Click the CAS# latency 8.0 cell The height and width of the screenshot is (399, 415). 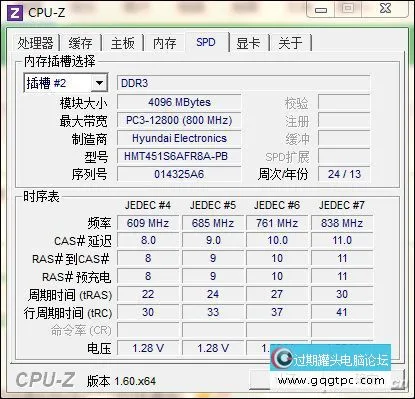(148, 240)
